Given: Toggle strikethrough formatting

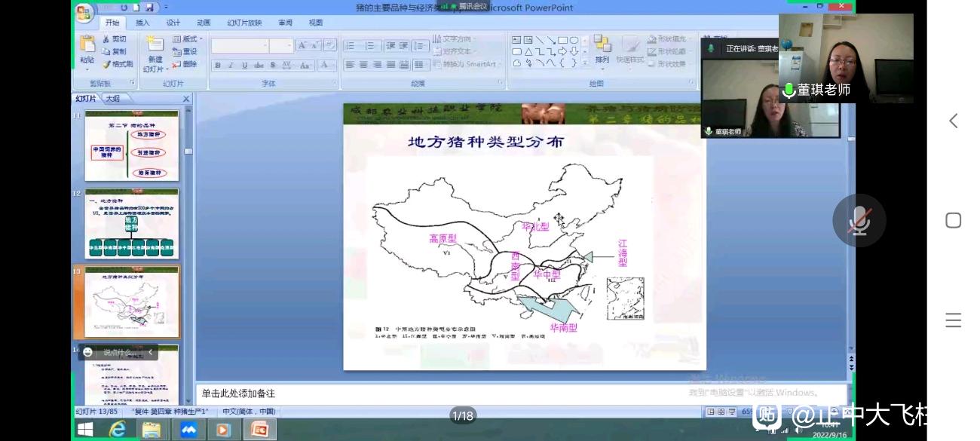Looking at the screenshot, I should (259, 66).
